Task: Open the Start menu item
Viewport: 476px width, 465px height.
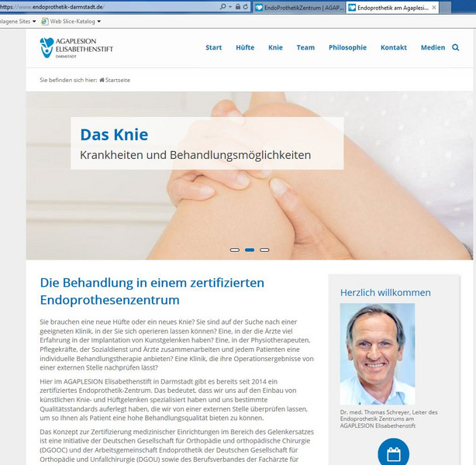Action: point(214,47)
